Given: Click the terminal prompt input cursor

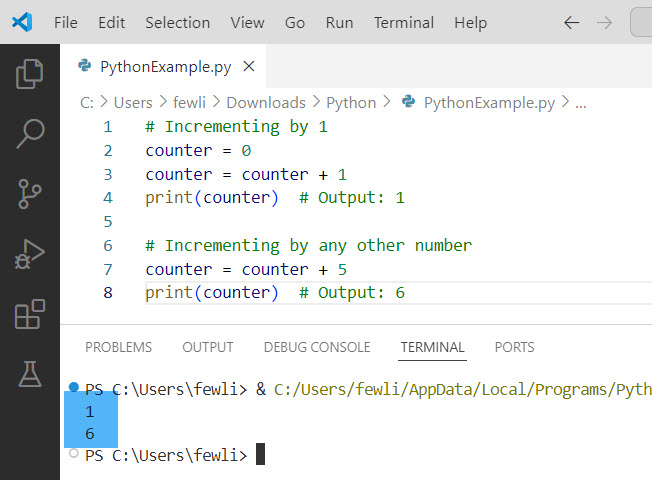Looking at the screenshot, I should coord(260,454).
